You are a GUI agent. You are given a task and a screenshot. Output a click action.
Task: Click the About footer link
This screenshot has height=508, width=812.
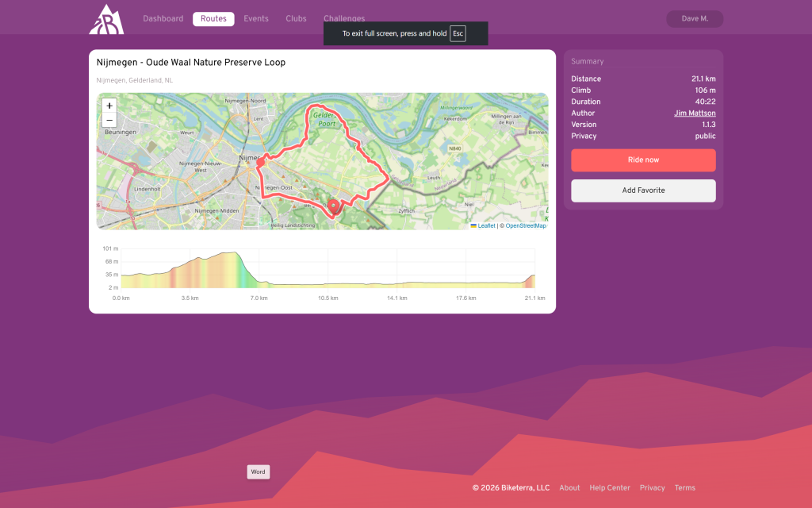click(569, 488)
